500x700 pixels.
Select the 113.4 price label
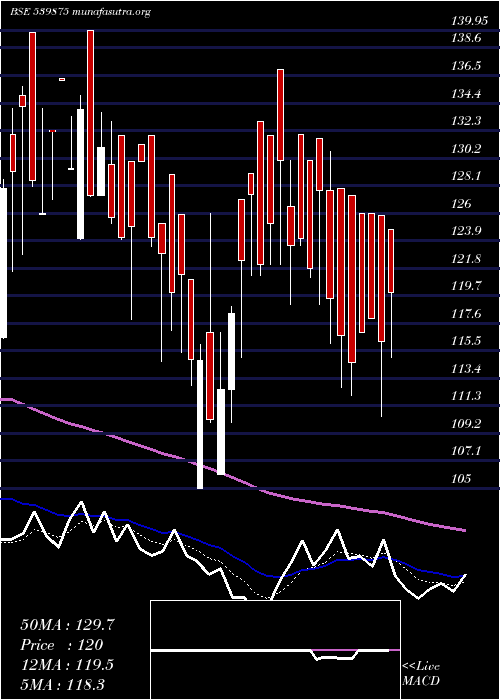[x=467, y=369]
